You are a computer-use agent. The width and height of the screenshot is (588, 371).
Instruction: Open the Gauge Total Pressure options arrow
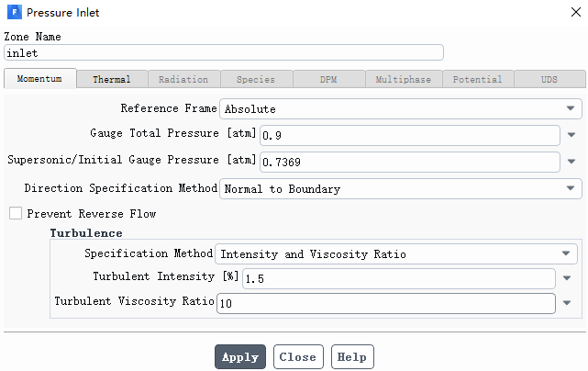coord(571,135)
